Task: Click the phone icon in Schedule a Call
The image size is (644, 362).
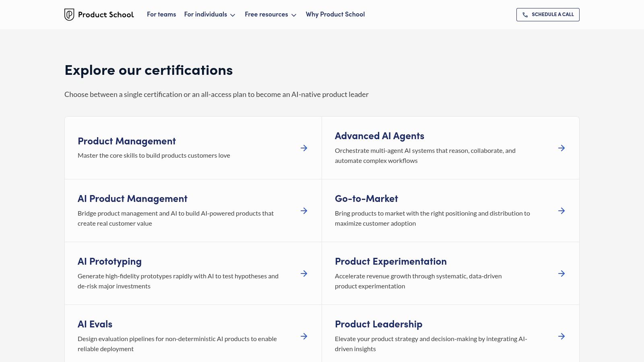Action: point(525,14)
